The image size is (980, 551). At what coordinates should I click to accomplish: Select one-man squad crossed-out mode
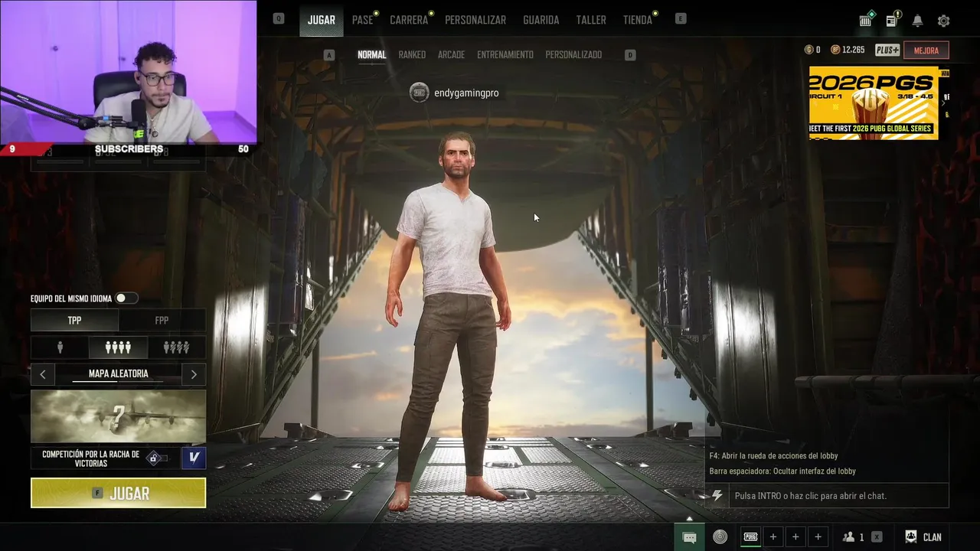point(176,347)
